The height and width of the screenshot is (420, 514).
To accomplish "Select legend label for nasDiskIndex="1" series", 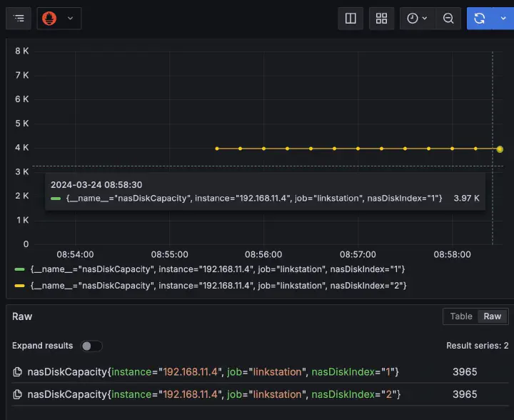I will (x=218, y=269).
